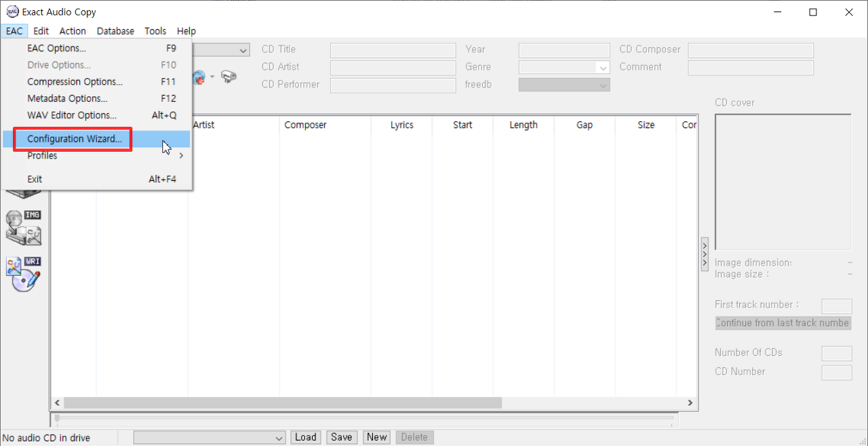Screen dimensions: 868x446
Task: Click the Comment input field
Action: (751, 67)
